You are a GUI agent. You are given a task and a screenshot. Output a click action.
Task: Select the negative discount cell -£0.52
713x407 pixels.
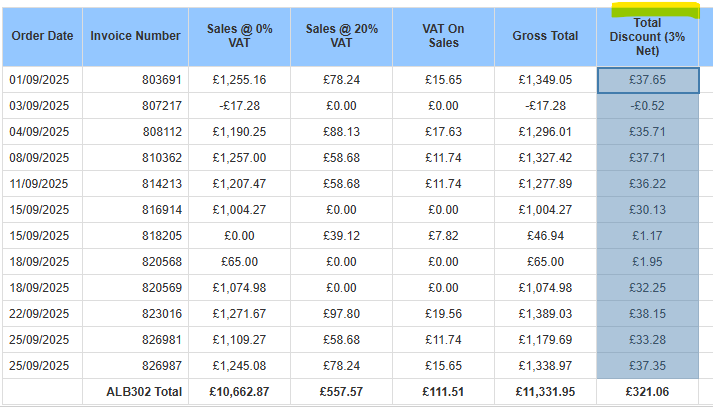pyautogui.click(x=647, y=106)
